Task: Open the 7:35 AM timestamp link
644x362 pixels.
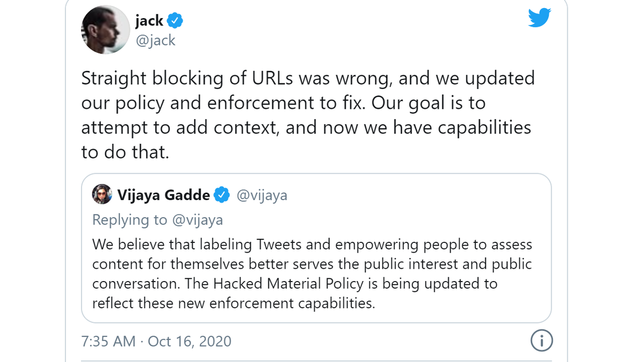Action: (x=108, y=341)
